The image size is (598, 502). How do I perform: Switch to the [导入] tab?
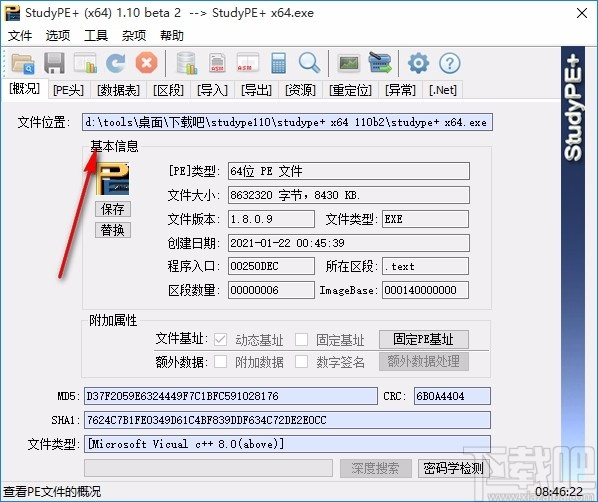pyautogui.click(x=212, y=90)
